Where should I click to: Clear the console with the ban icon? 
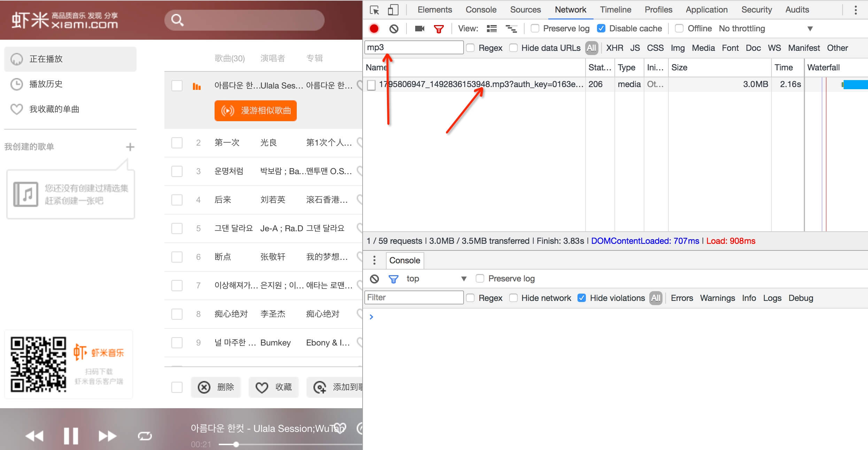pyautogui.click(x=374, y=279)
